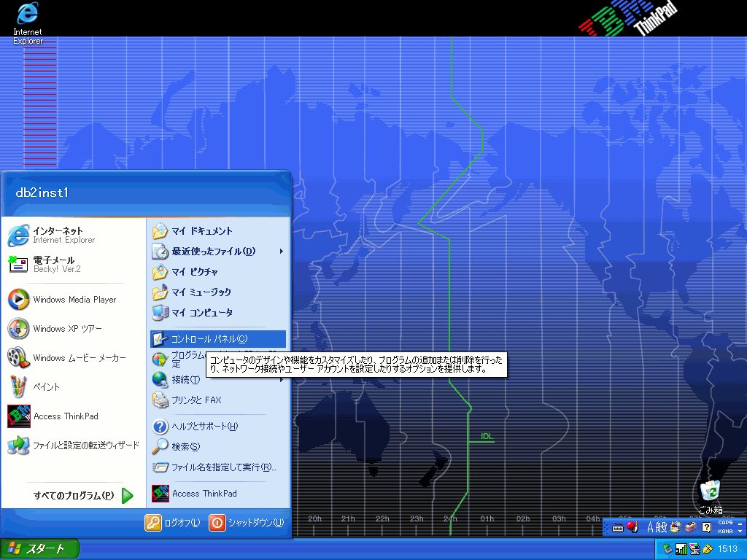Open IME help question mark icon
Viewport: 747px width, 560px height.
pos(706,527)
